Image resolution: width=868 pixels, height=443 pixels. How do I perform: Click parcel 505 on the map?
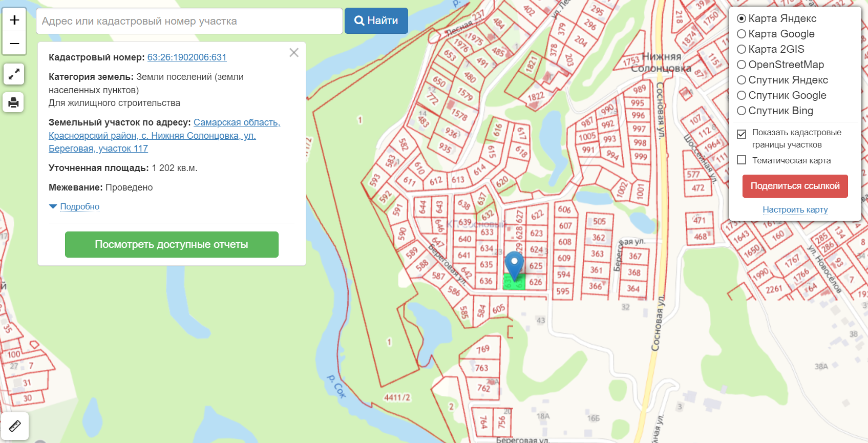pos(600,221)
